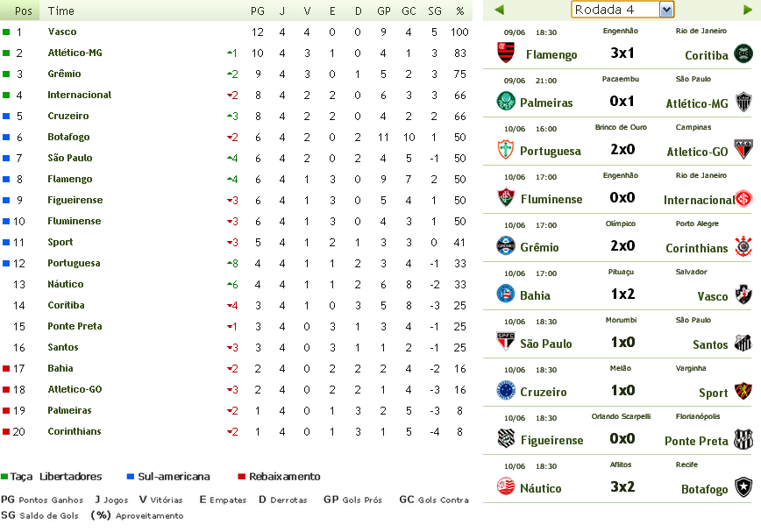Click the Time column header

(61, 11)
